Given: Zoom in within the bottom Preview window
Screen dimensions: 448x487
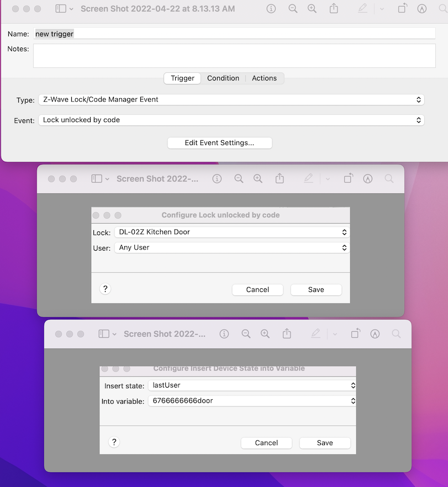Looking at the screenshot, I should [265, 334].
